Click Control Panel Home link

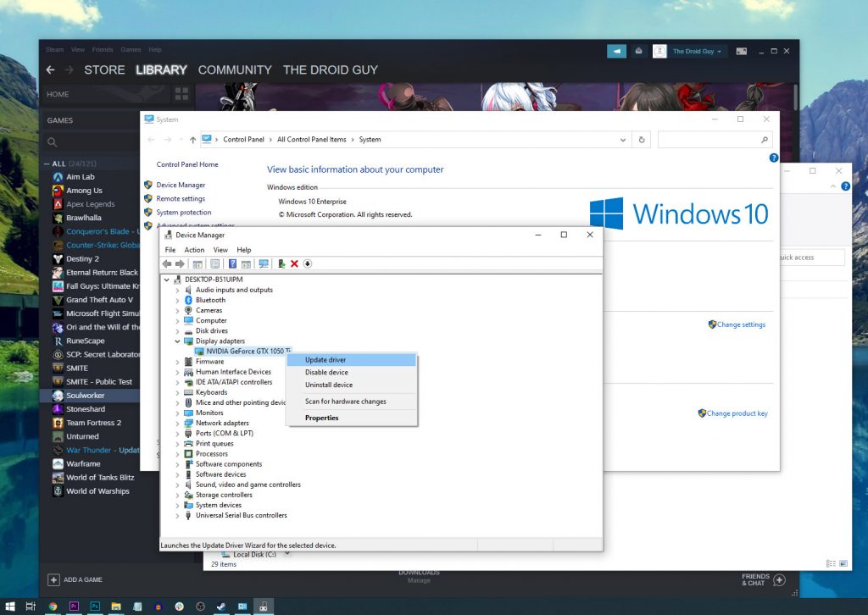187,165
